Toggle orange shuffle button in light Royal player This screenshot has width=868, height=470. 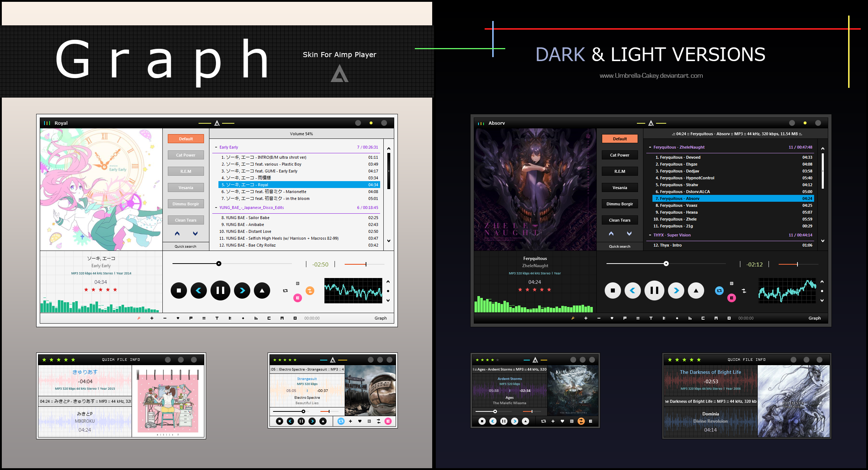310,290
